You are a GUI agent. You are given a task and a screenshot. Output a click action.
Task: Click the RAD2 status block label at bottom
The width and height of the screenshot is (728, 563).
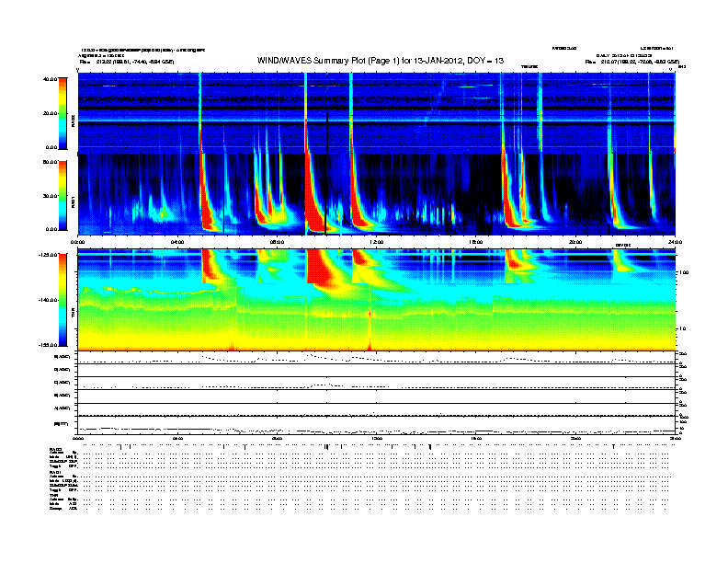[x=55, y=449]
